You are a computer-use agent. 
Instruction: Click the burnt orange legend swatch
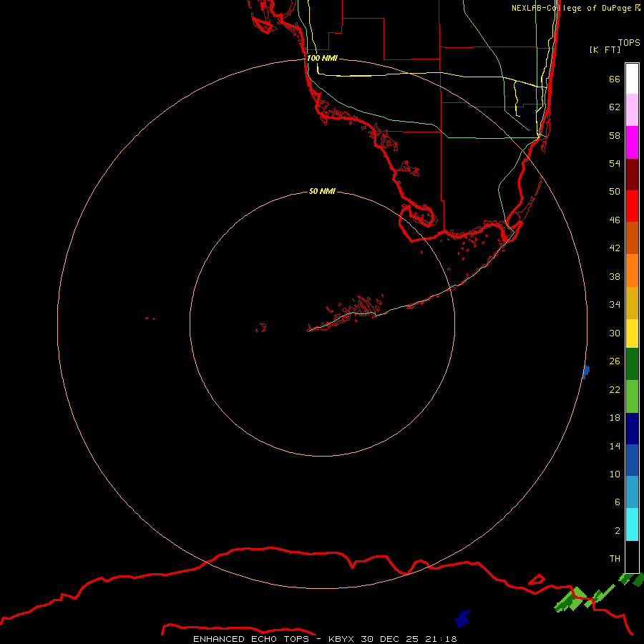coord(632,238)
